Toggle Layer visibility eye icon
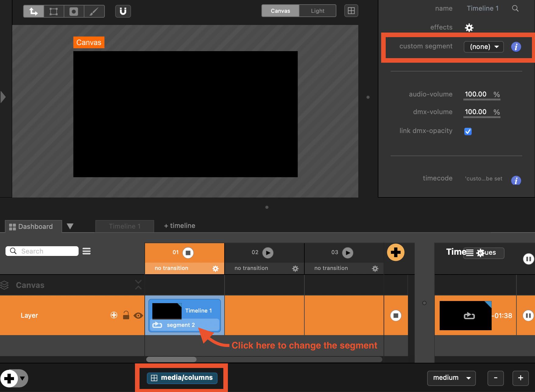The image size is (535, 392). pos(138,316)
